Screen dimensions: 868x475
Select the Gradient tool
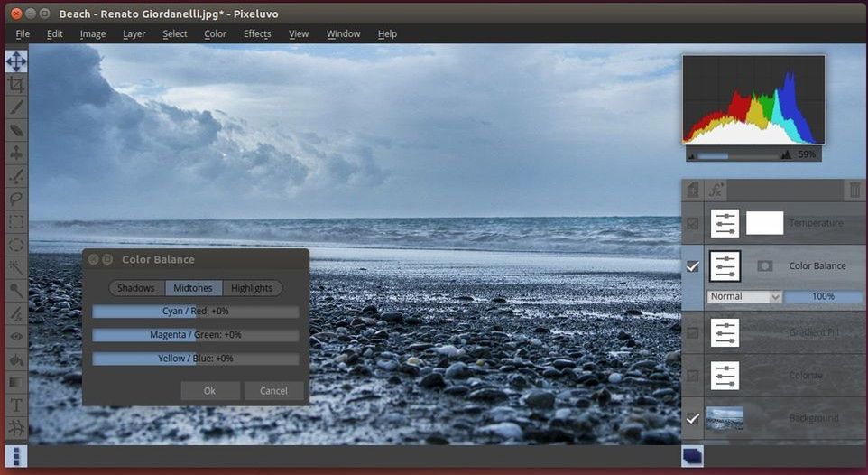click(x=16, y=382)
